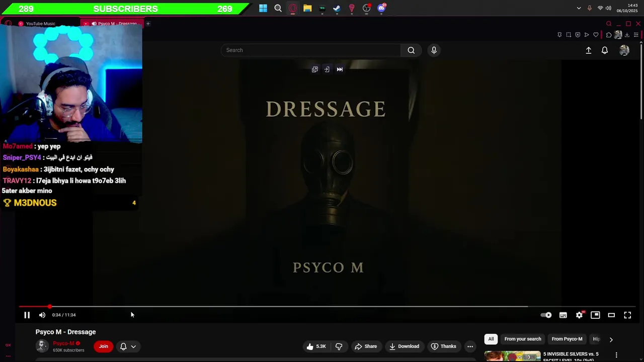644x362 pixels.
Task: Click the page scrollbar on right edge
Action: click(641, 81)
